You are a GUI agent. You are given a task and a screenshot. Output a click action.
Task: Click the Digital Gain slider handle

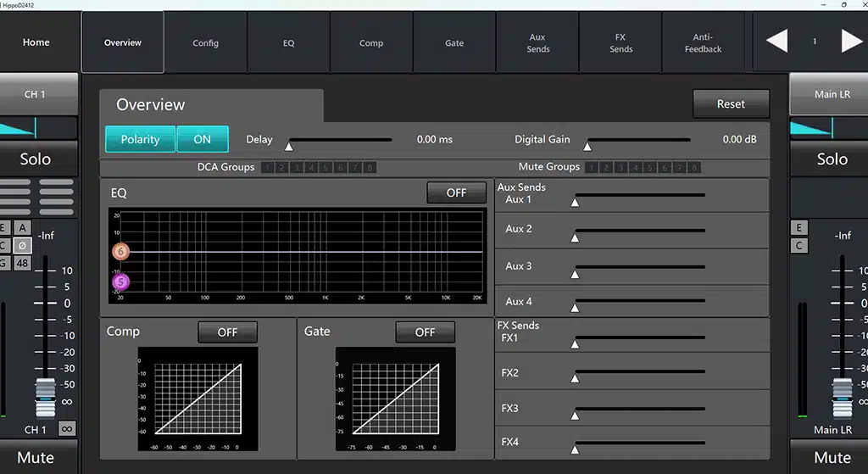tap(587, 147)
